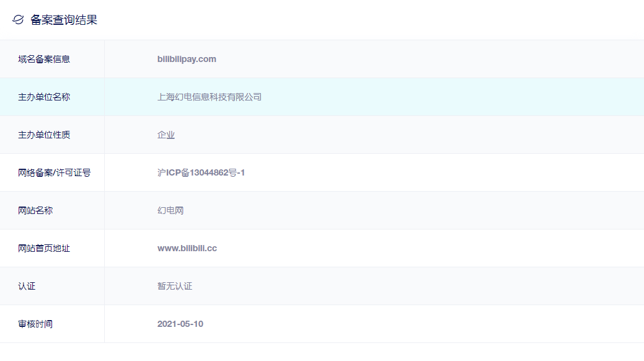Click the 域名备案信息 label
This screenshot has width=644, height=361.
tap(44, 59)
